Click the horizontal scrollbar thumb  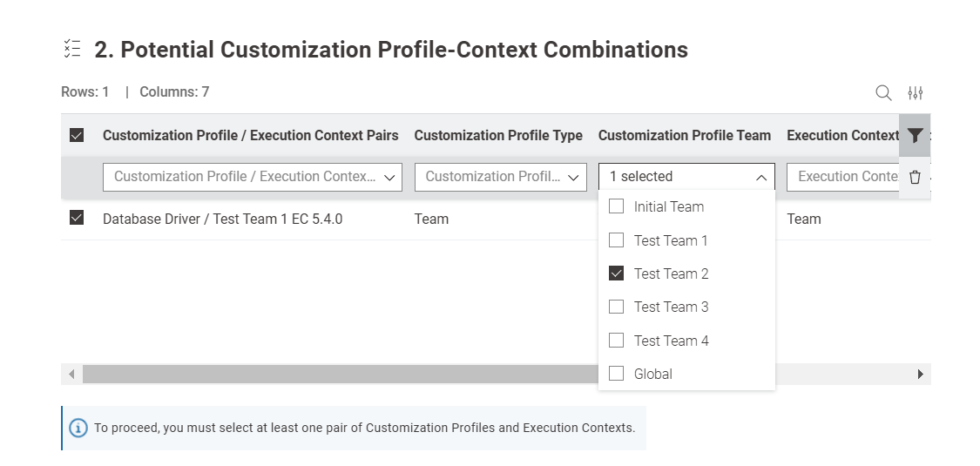(x=340, y=374)
